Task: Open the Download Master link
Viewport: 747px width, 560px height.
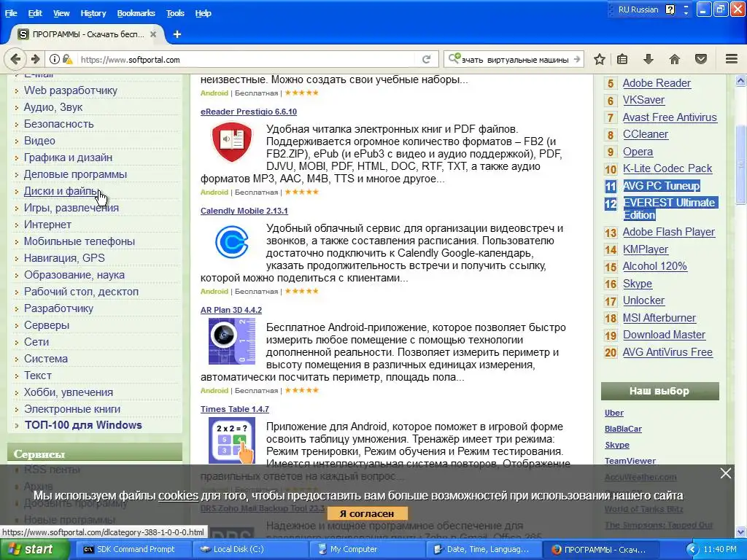Action: (664, 335)
